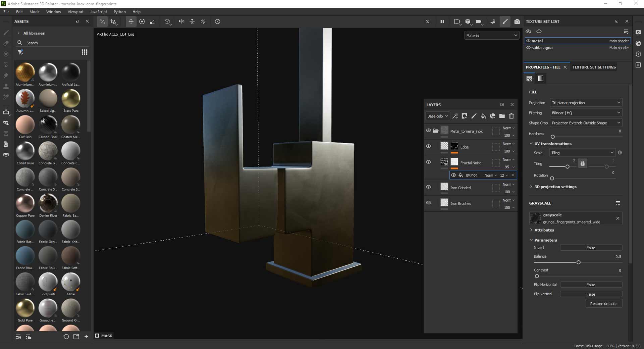Click the camera screenshot icon in toolbar
The height and width of the screenshot is (349, 644).
[x=517, y=21]
